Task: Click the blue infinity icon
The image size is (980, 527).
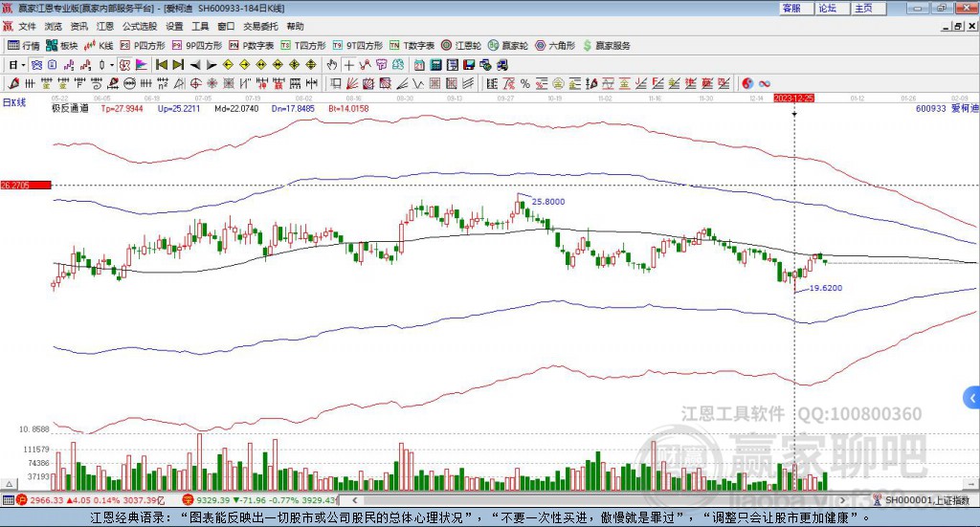Action: [765, 83]
